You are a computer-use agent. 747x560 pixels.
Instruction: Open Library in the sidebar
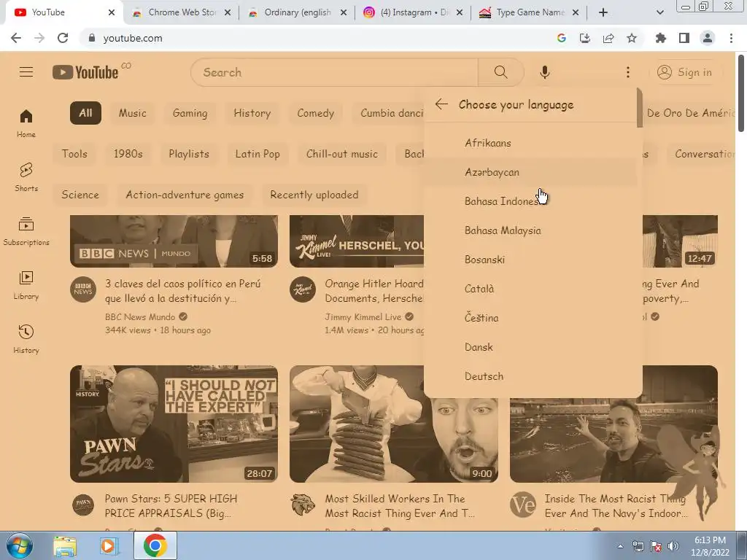(26, 285)
